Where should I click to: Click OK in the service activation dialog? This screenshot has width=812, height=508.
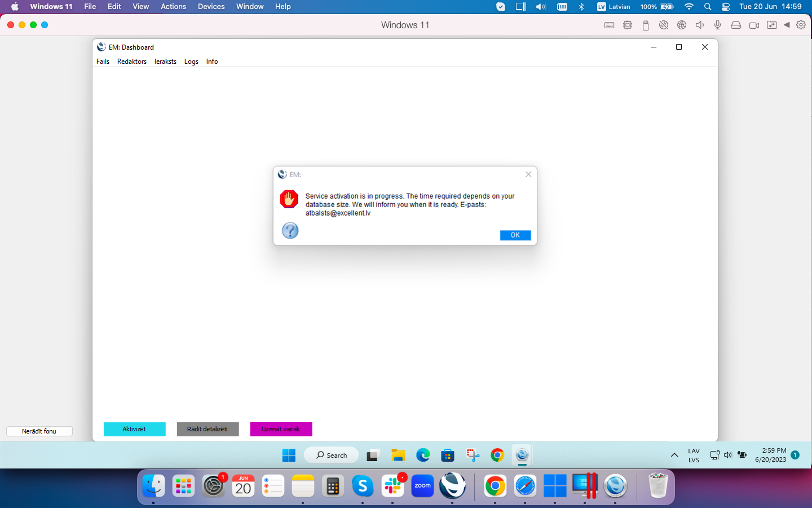click(x=515, y=235)
